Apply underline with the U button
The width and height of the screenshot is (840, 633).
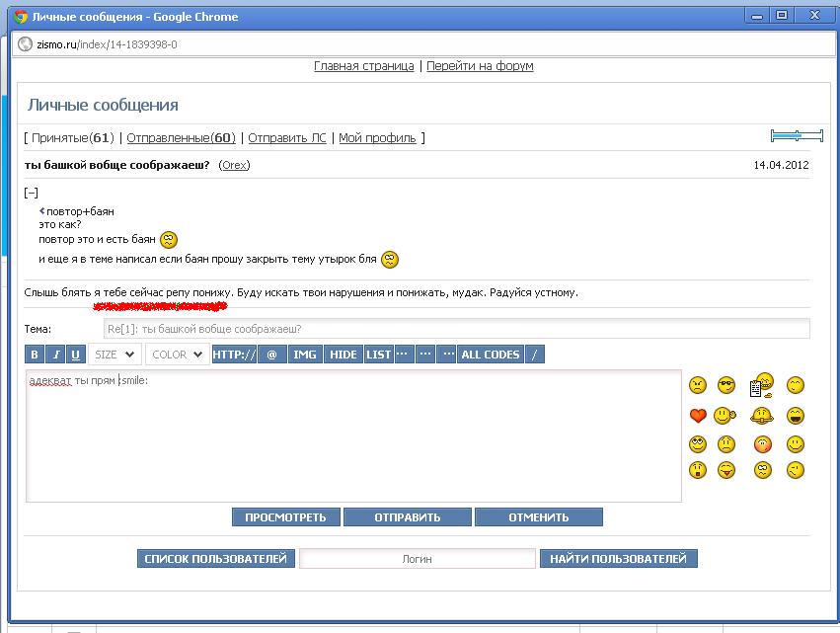point(76,355)
